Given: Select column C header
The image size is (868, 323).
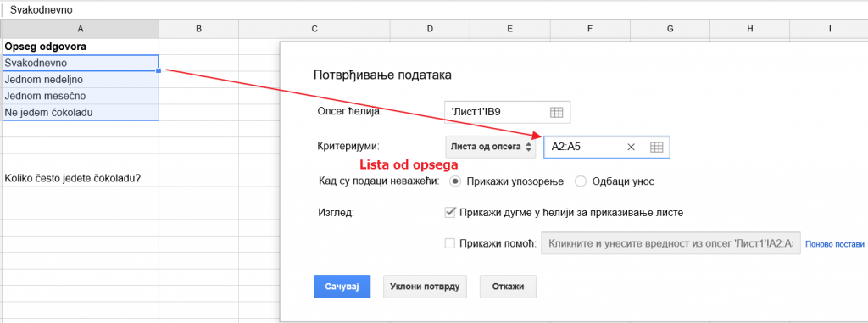Looking at the screenshot, I should (314, 28).
